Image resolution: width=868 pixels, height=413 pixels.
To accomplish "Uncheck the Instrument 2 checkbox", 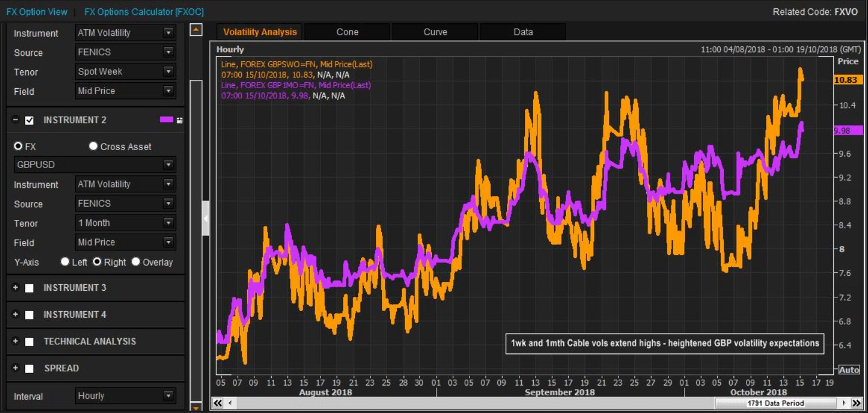I will (29, 120).
